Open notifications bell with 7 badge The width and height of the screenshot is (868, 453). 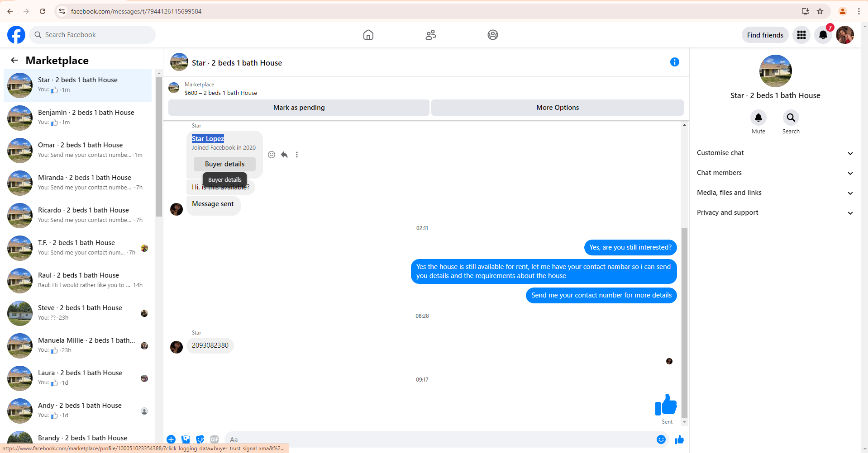(x=823, y=35)
